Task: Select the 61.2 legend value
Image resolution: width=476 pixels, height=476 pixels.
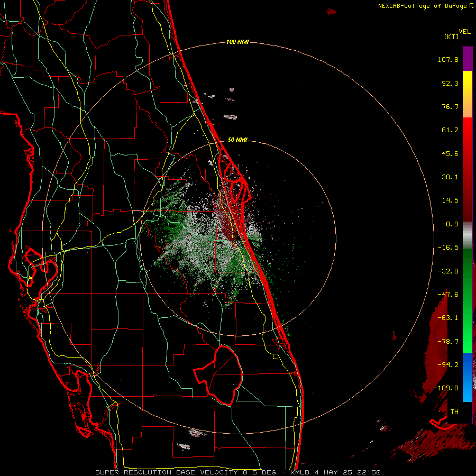Action: pos(450,130)
